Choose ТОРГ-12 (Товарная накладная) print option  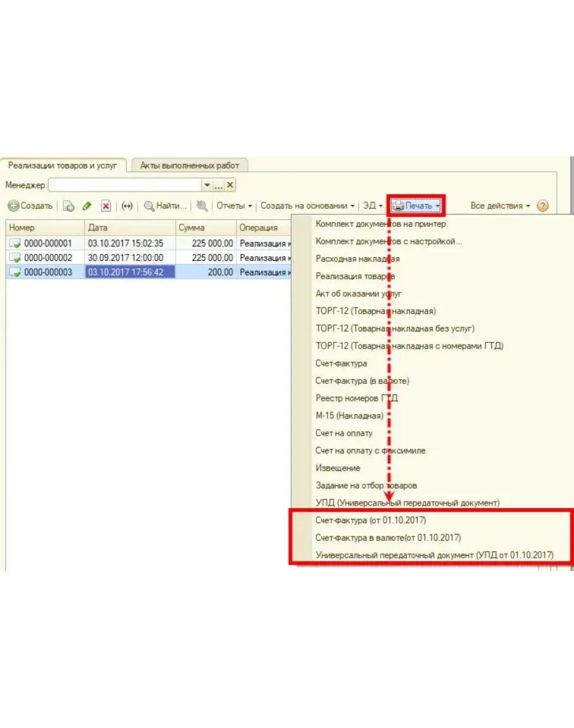click(375, 311)
